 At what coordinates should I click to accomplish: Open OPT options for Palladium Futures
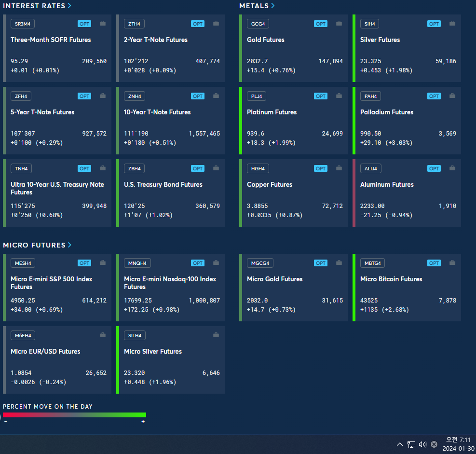(434, 96)
